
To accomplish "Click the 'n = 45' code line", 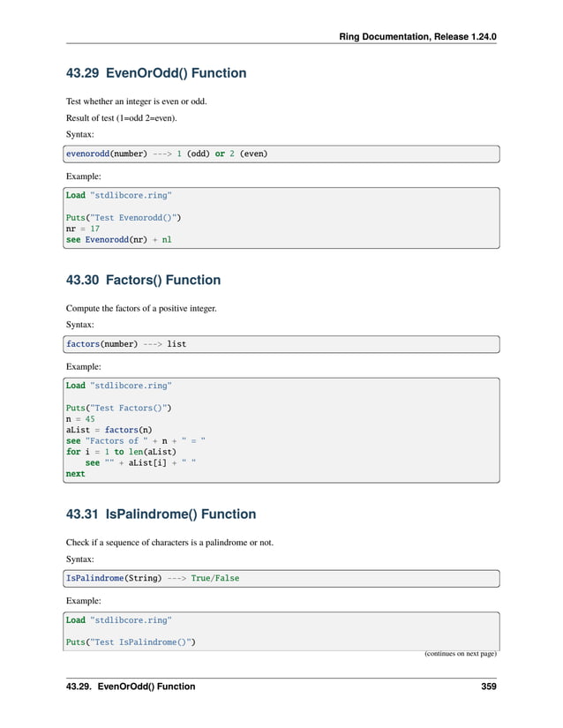I will [x=80, y=419].
